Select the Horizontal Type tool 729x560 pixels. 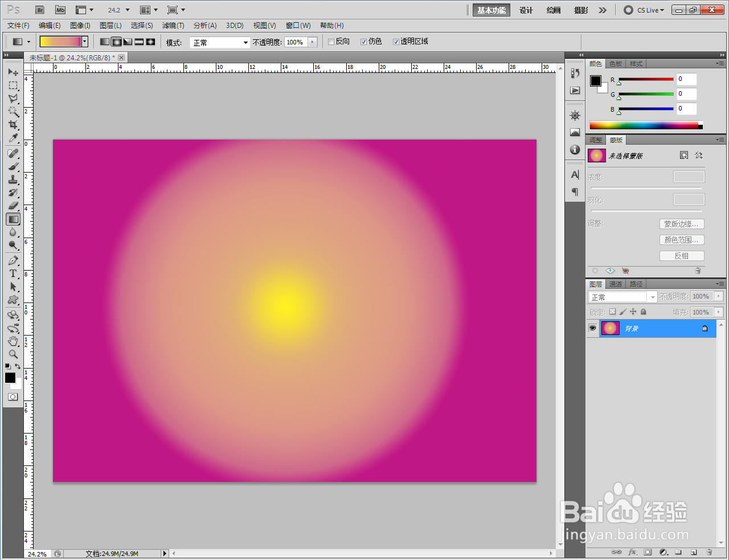pyautogui.click(x=13, y=273)
